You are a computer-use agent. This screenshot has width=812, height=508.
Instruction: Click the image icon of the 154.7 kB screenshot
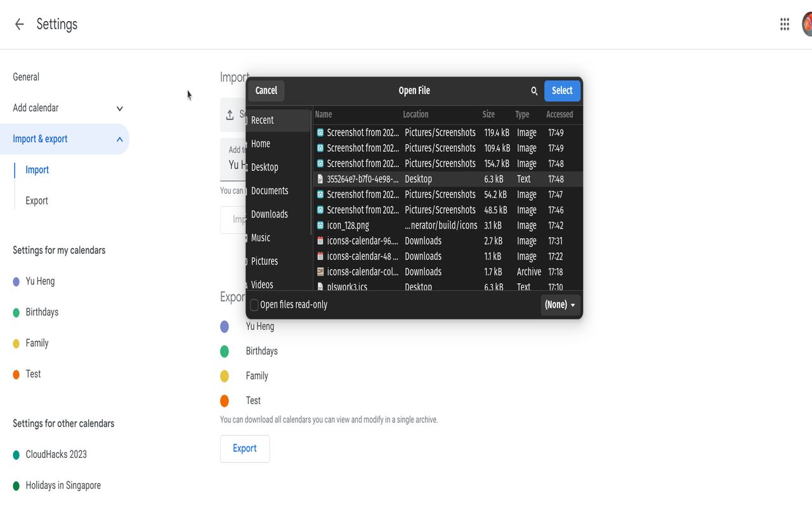[x=320, y=163]
